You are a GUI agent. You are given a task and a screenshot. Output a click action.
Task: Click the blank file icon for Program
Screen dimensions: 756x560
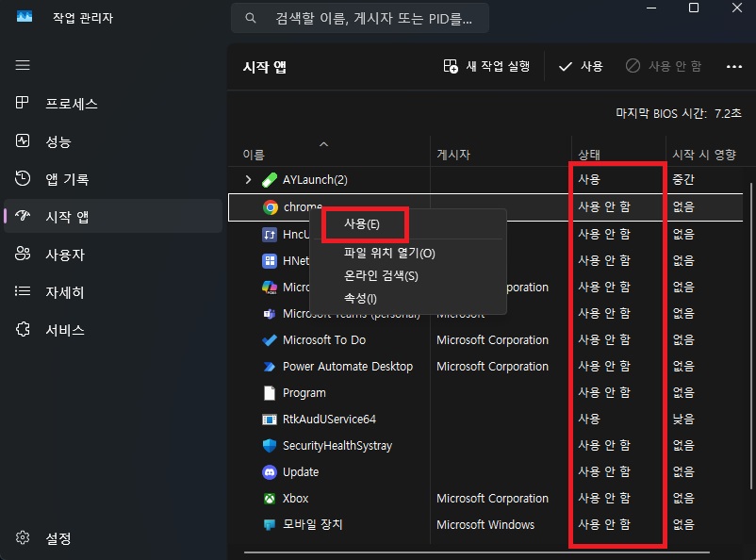(270, 393)
